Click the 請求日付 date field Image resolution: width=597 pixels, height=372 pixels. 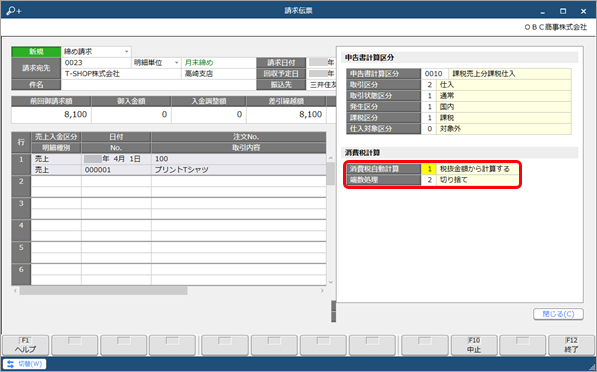tap(321, 62)
